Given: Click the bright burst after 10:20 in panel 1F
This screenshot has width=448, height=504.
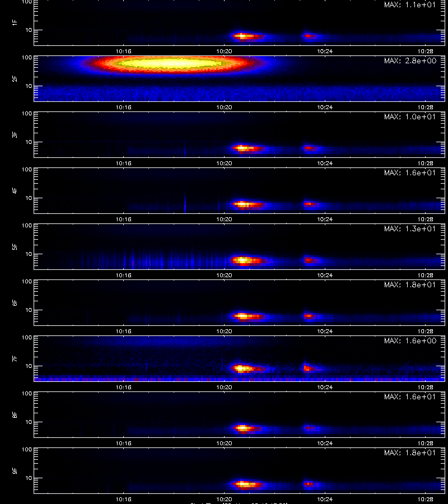Looking at the screenshot, I should [248, 36].
